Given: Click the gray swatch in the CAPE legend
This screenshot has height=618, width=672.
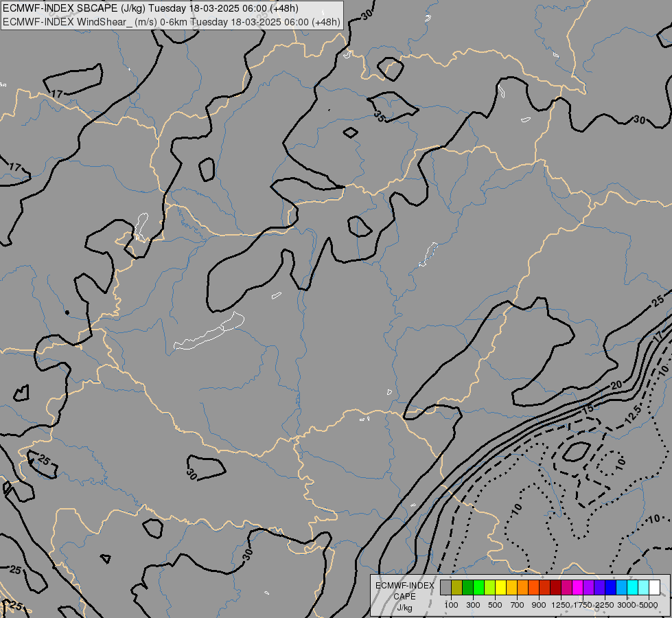Looking at the screenshot, I should click(x=445, y=587).
